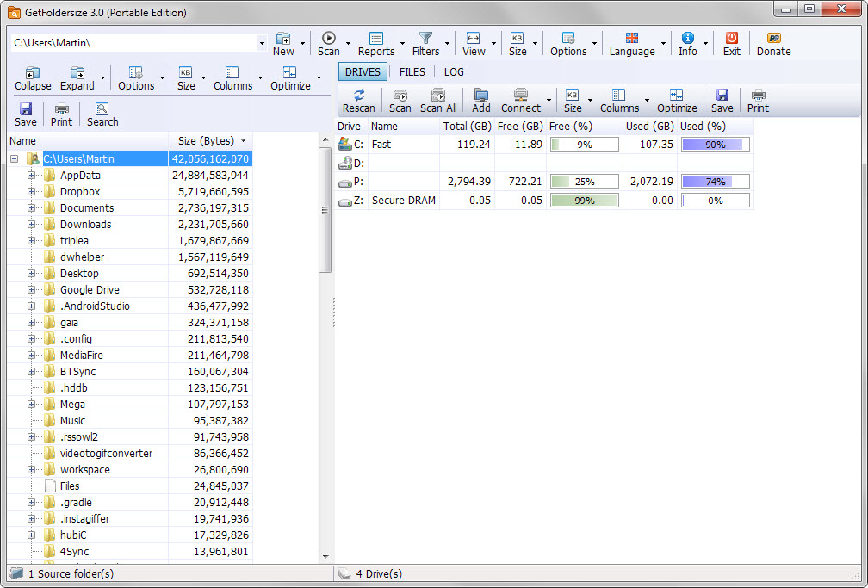Select the dwhelper folder row
The height and width of the screenshot is (588, 868).
pyautogui.click(x=130, y=257)
